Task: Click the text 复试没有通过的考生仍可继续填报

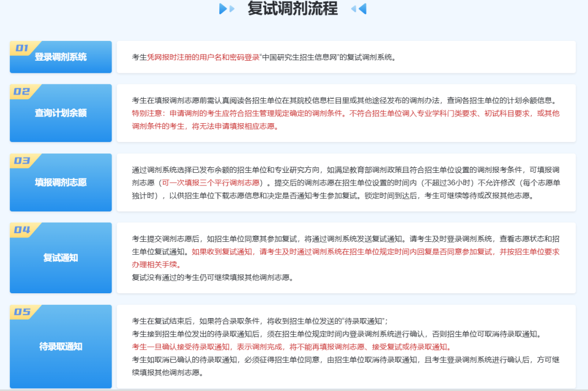Action: tap(213, 277)
